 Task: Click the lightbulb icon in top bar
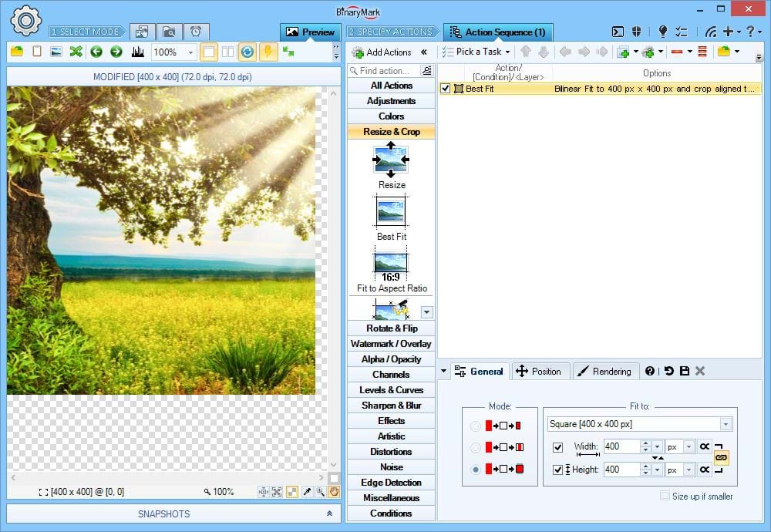662,32
